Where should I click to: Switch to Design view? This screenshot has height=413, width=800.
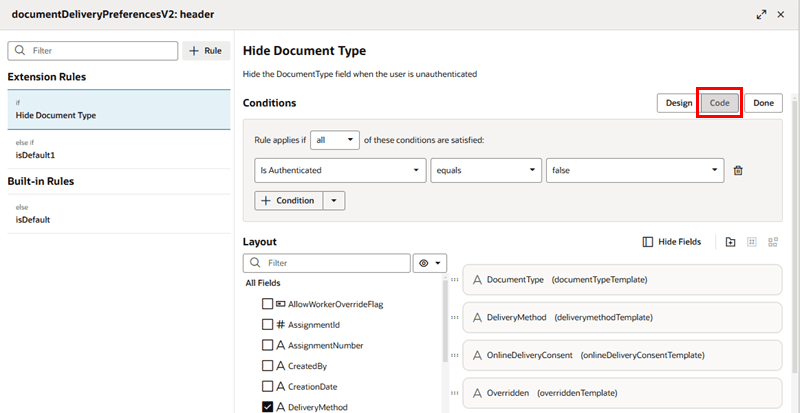tap(679, 103)
